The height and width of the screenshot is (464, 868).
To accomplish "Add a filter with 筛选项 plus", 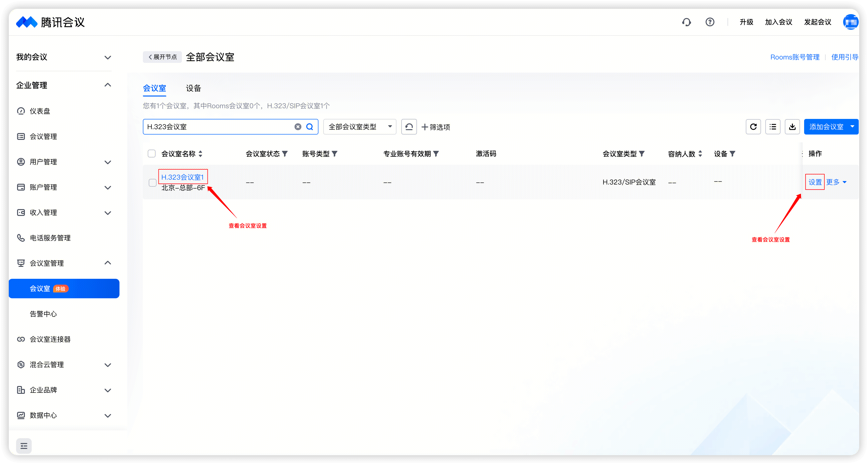I will coord(436,127).
